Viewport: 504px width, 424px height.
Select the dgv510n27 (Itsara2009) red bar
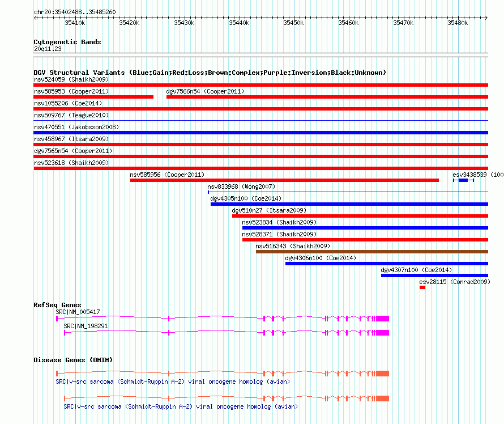point(360,216)
